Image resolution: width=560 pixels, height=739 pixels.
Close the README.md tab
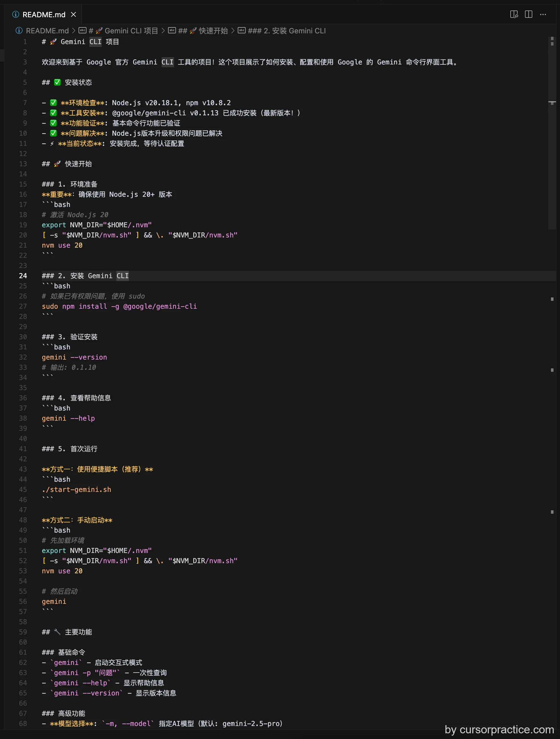click(73, 14)
